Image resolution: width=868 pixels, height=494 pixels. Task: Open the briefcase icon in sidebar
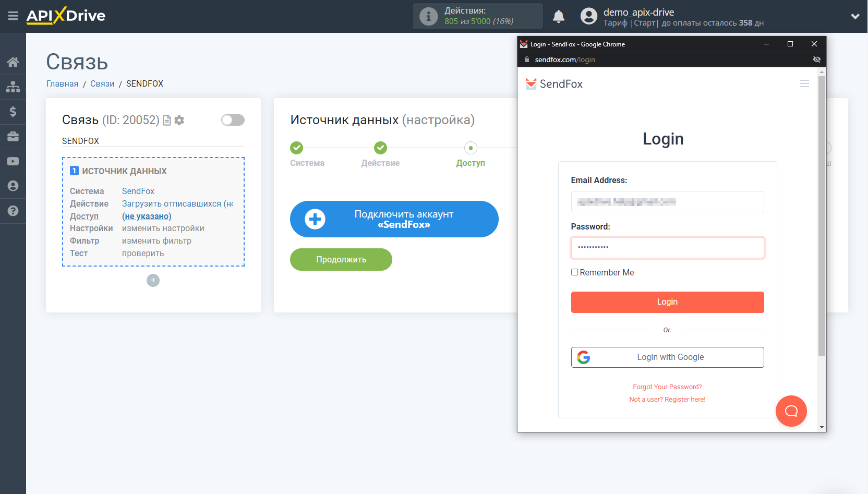[x=13, y=137]
